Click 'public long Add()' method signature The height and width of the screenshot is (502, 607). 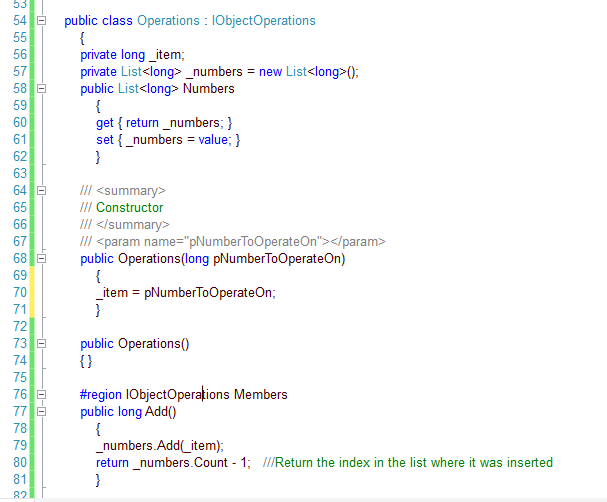tap(128, 412)
